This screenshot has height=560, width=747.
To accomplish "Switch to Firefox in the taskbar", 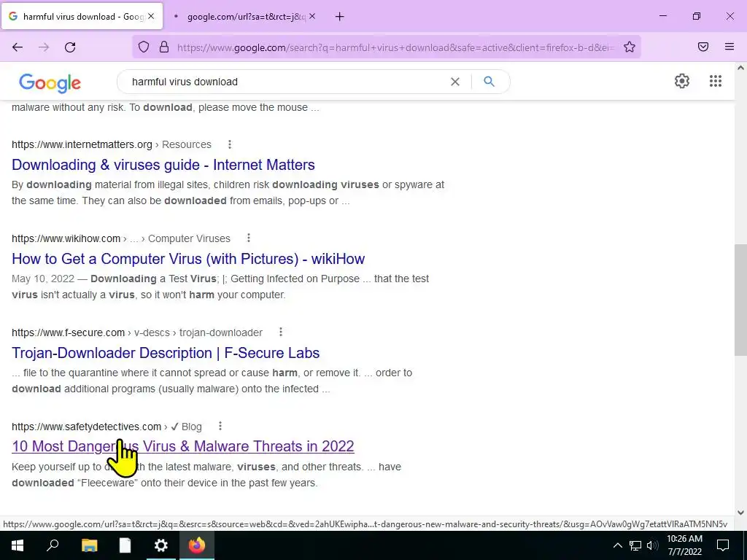I will [x=197, y=545].
